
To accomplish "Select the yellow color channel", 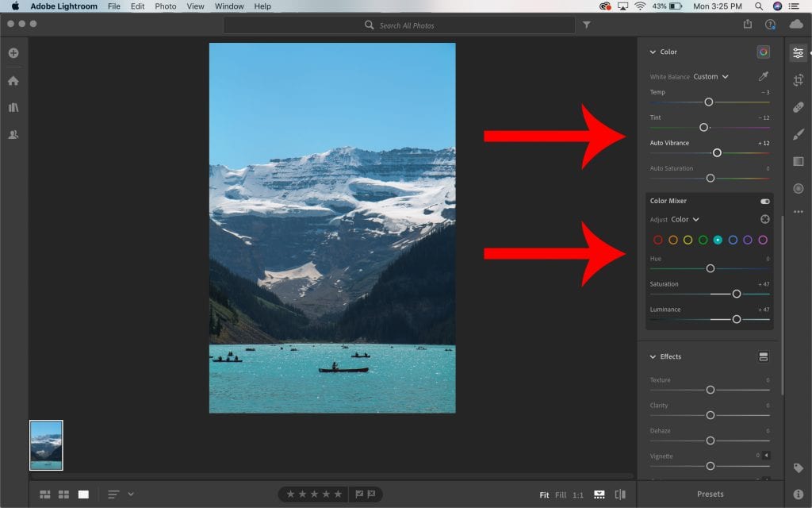I will [688, 240].
